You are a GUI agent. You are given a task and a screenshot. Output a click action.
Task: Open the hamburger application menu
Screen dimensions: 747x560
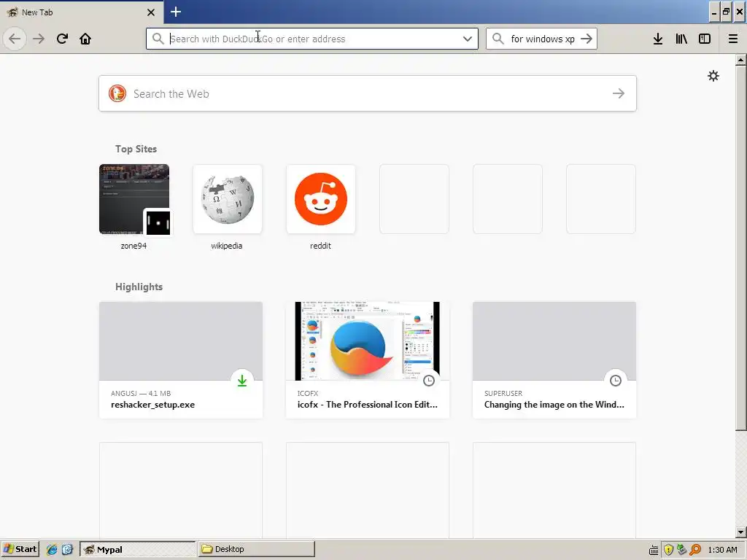click(733, 39)
